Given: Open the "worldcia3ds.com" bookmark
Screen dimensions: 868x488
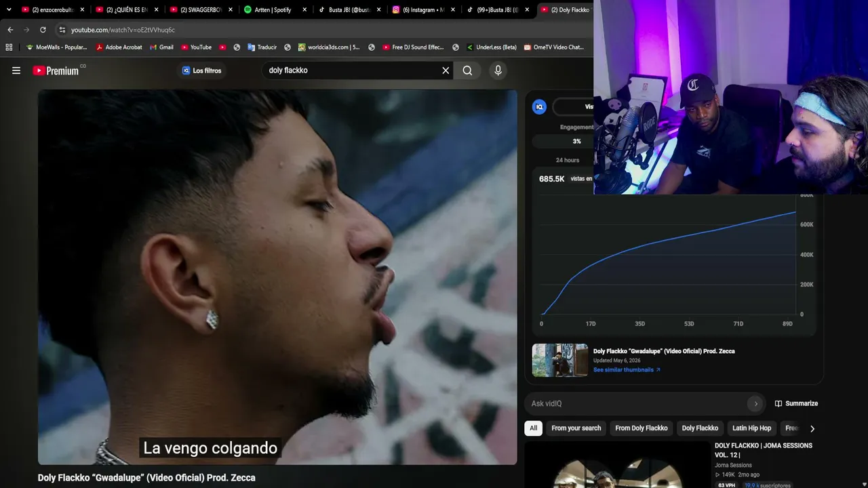Looking at the screenshot, I should pyautogui.click(x=329, y=47).
